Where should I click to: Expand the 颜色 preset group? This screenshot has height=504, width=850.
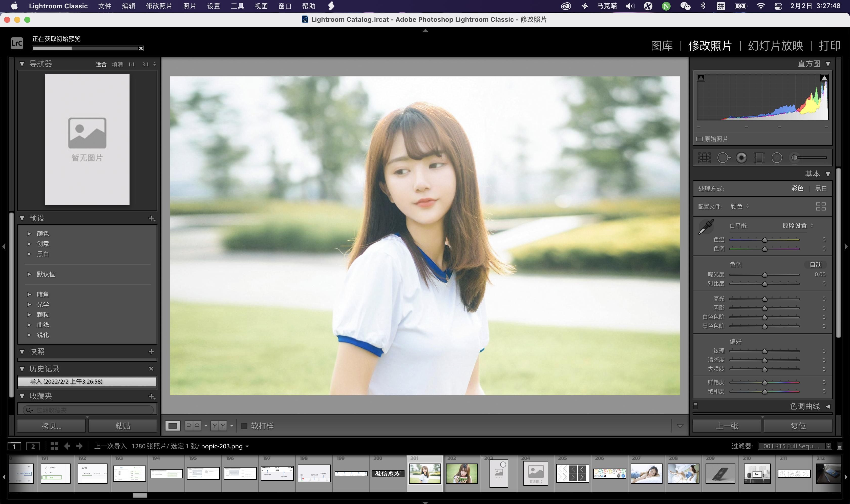pyautogui.click(x=29, y=234)
